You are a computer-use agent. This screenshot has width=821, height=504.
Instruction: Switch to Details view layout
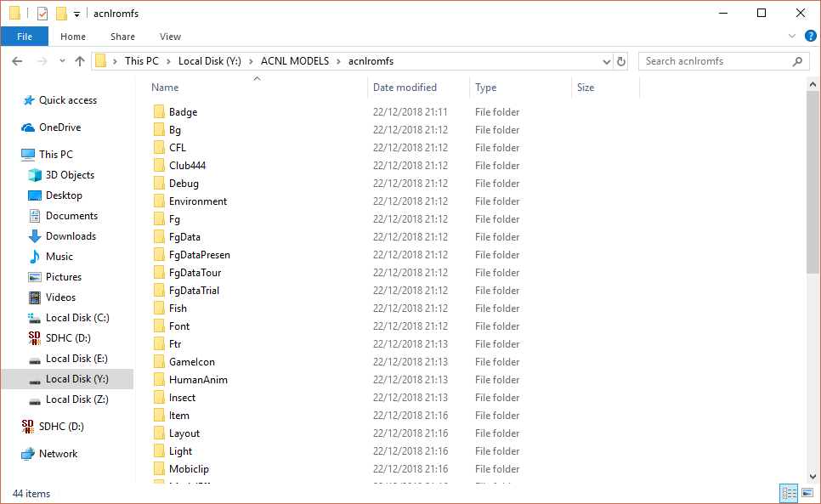click(789, 493)
